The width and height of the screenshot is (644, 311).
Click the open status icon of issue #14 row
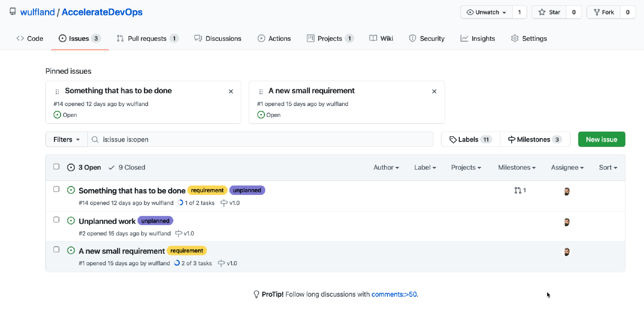(71, 190)
